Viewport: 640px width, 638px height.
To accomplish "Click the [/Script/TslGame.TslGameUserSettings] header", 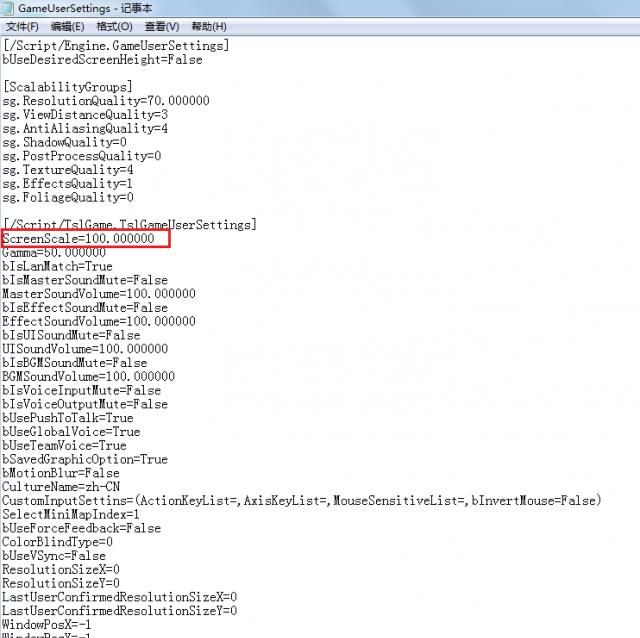I will (130, 225).
